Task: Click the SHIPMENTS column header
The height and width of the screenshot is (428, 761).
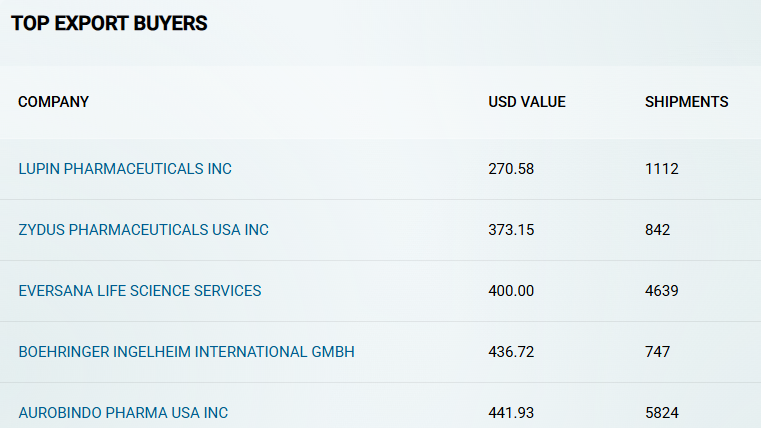Action: coord(686,102)
